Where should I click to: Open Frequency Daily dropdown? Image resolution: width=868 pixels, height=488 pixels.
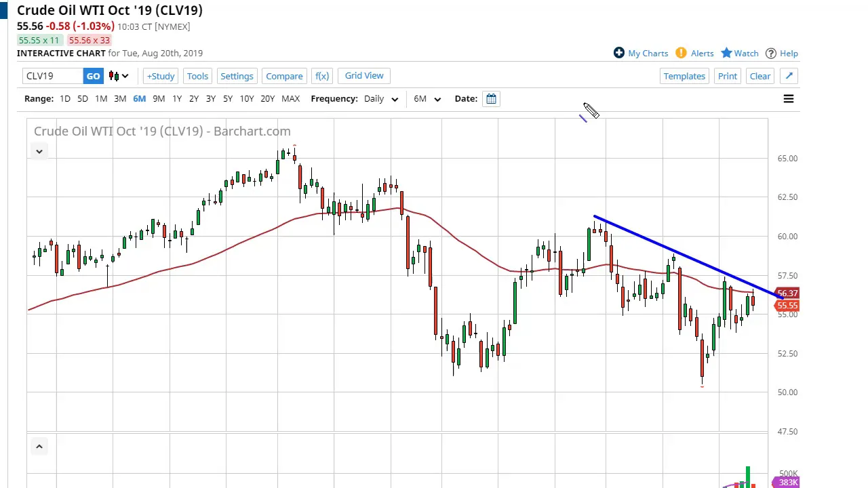tap(381, 99)
